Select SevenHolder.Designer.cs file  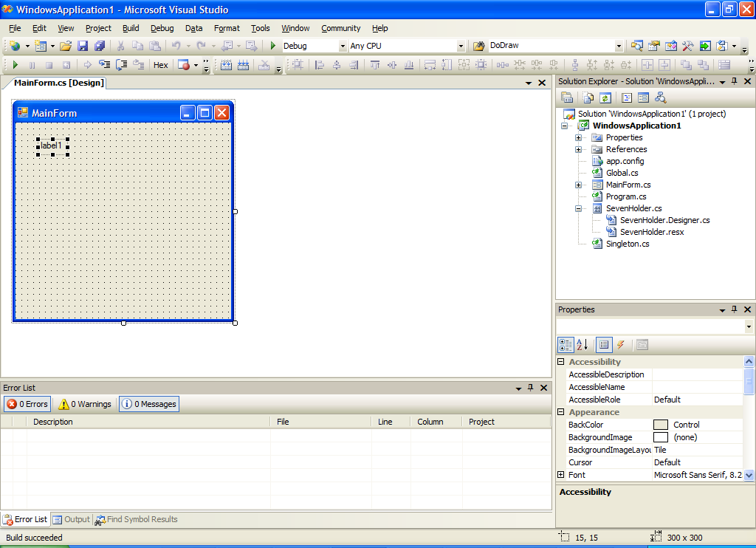664,220
